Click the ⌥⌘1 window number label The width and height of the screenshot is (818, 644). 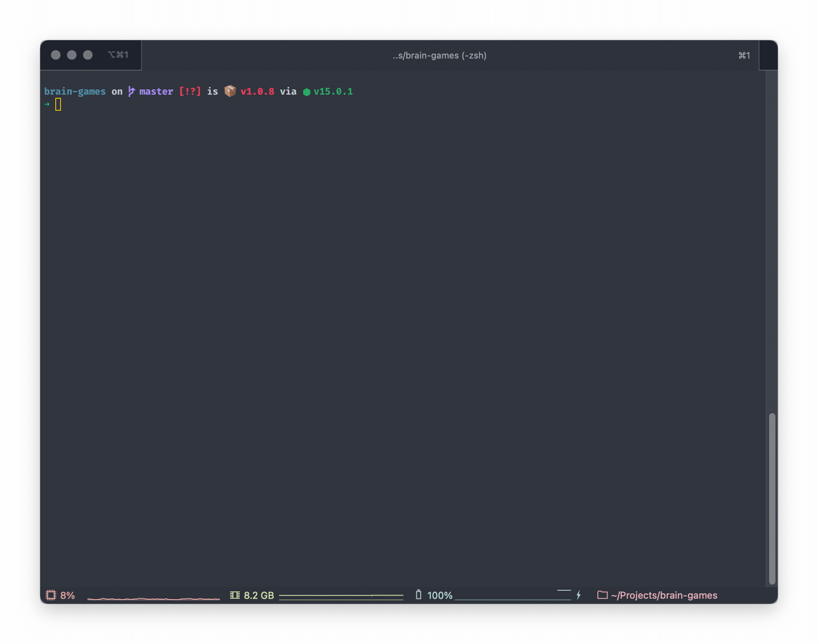(x=118, y=55)
